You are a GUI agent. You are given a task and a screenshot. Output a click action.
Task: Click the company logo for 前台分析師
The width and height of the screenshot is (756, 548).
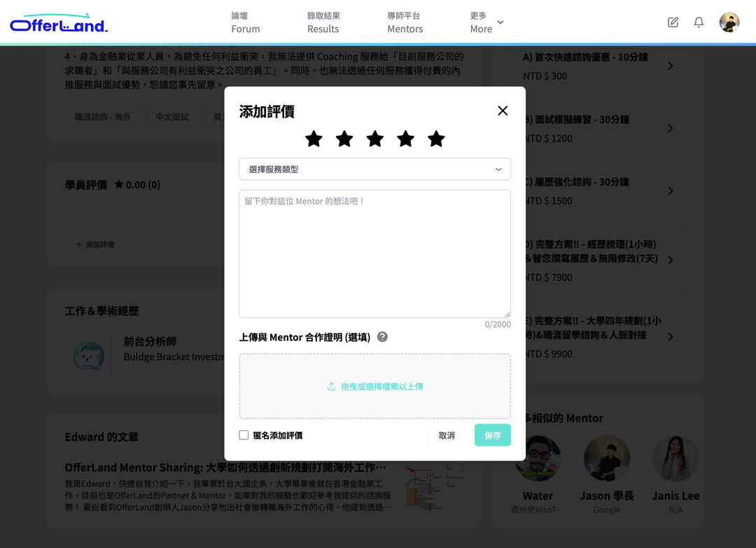(x=88, y=356)
